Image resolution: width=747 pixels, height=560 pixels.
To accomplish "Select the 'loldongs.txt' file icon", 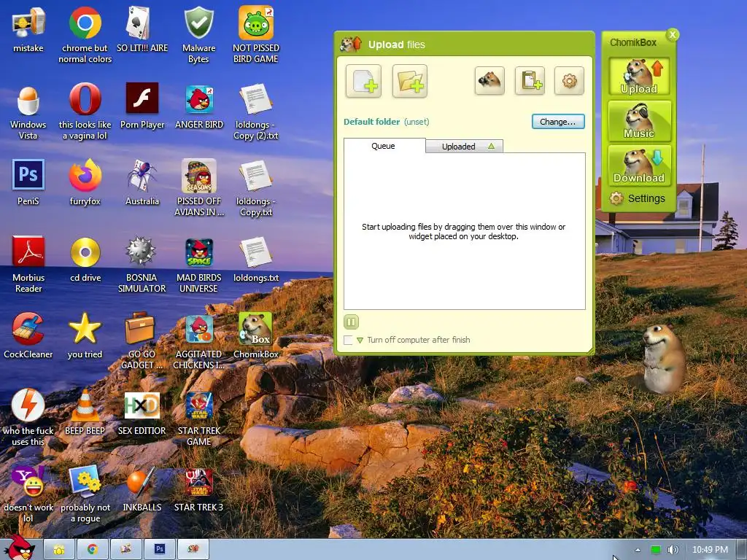I will pyautogui.click(x=256, y=260).
